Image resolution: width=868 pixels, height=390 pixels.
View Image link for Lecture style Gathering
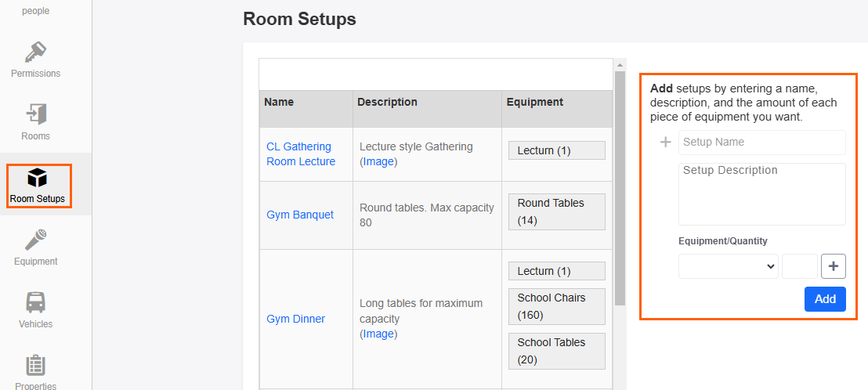click(378, 161)
